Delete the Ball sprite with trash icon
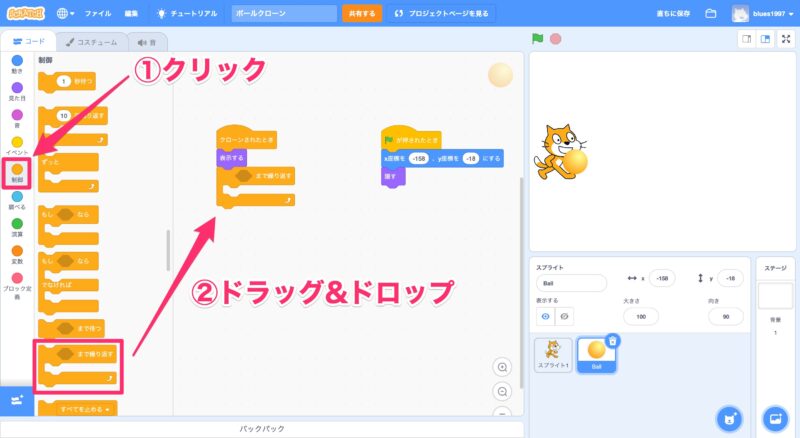The image size is (800, 438). (x=612, y=341)
